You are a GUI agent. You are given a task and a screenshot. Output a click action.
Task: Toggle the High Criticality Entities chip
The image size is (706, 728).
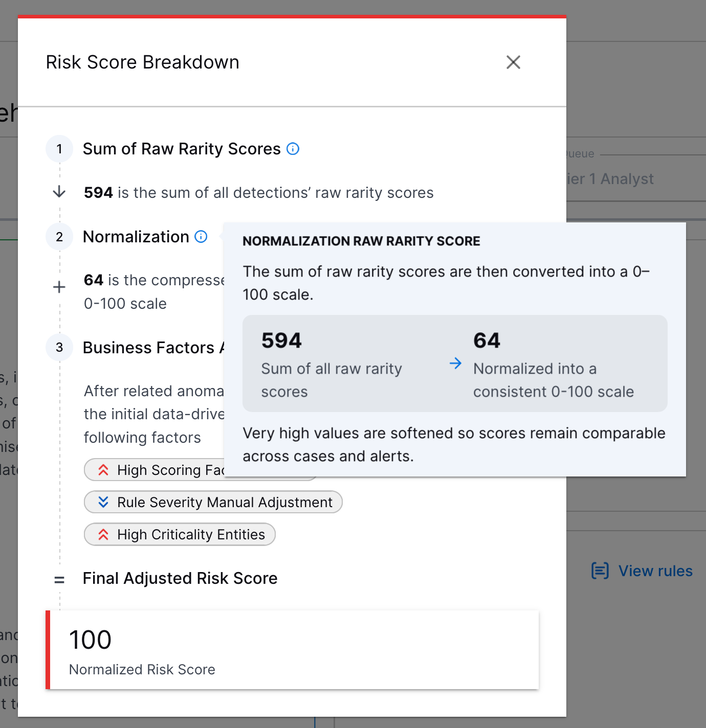(179, 534)
